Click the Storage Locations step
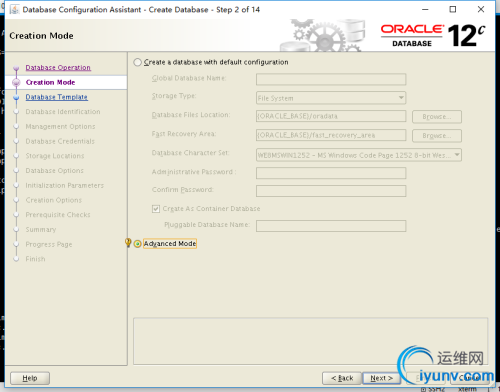The image size is (500, 392). (x=55, y=156)
